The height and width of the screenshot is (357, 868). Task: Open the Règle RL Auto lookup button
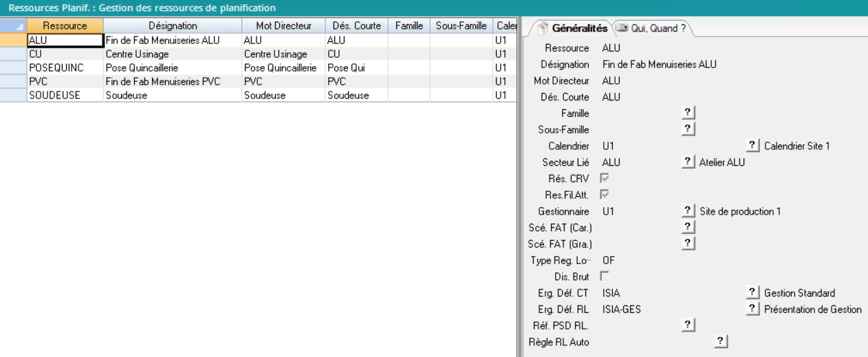coord(721,342)
